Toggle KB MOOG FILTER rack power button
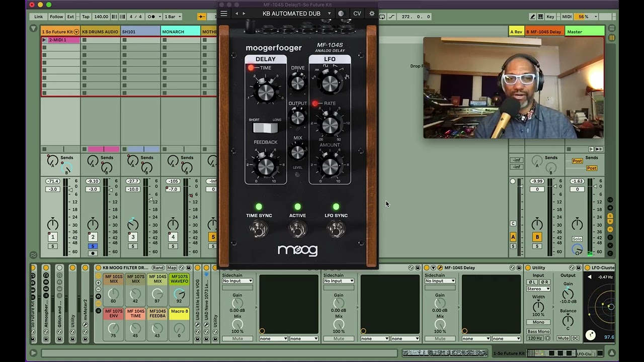This screenshot has width=644, height=362. point(99,268)
